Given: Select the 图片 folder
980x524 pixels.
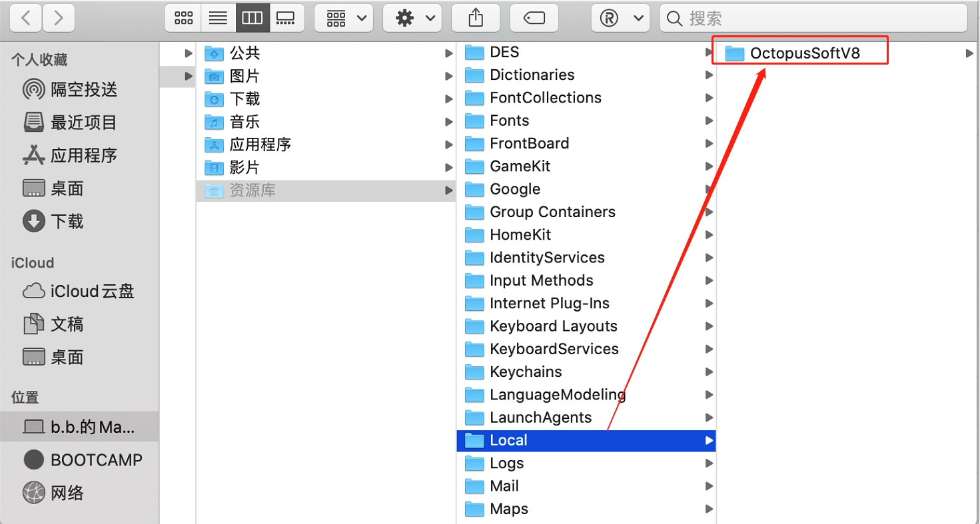Looking at the screenshot, I should point(326,76).
